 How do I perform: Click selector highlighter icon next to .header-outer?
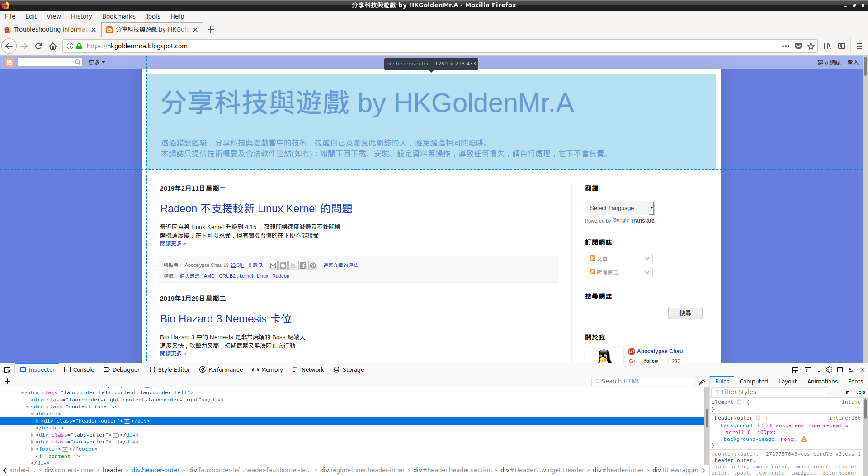(759, 418)
